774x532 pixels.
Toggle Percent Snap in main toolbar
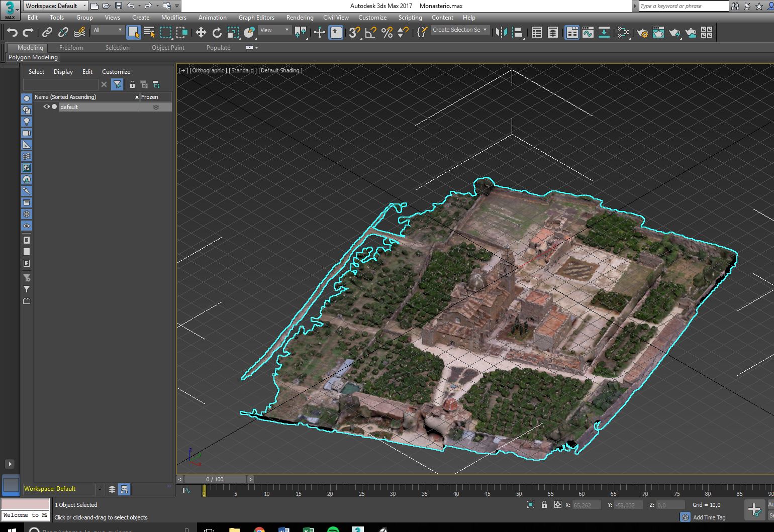pyautogui.click(x=386, y=33)
